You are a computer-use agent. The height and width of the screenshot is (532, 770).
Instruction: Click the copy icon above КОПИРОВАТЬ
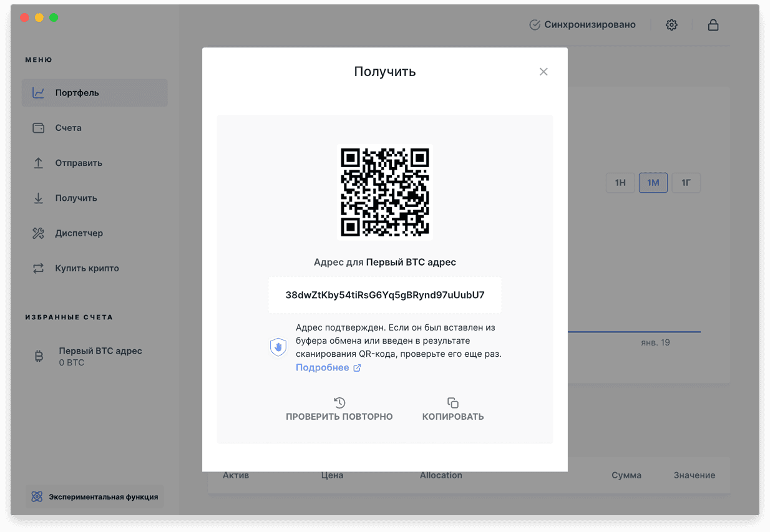[453, 402]
